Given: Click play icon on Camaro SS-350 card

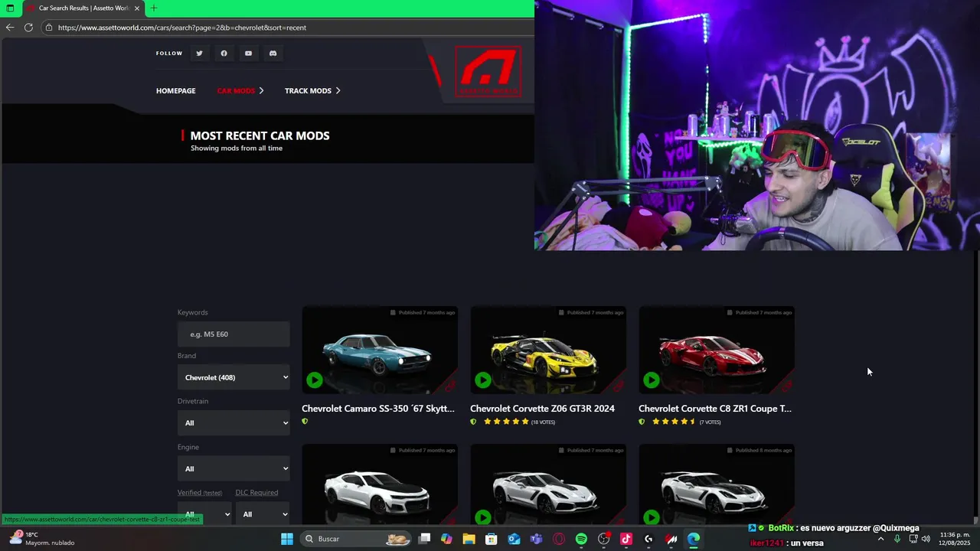Looking at the screenshot, I should click(x=315, y=380).
